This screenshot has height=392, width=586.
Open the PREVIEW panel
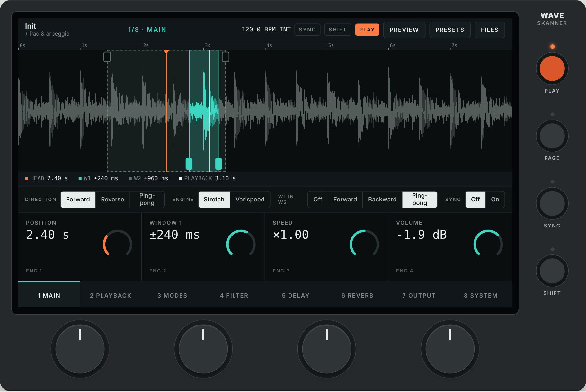tap(404, 30)
